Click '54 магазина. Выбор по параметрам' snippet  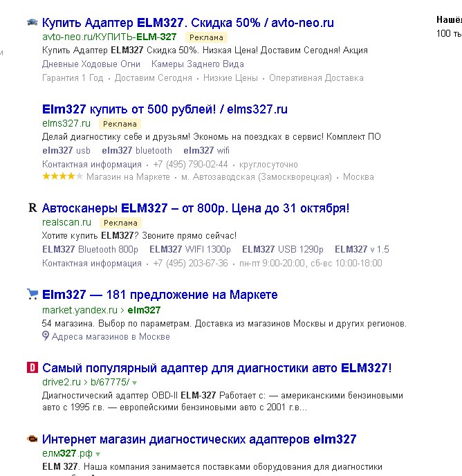[x=224, y=324]
